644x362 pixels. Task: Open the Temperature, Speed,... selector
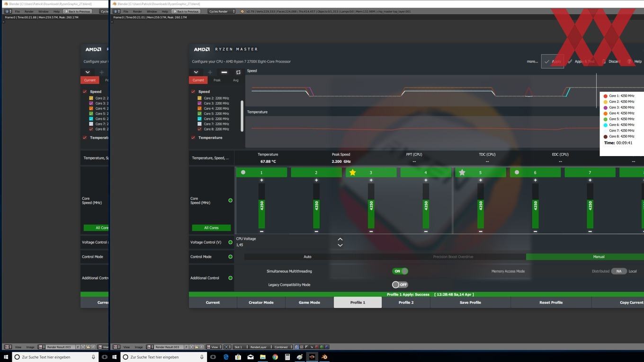210,158
